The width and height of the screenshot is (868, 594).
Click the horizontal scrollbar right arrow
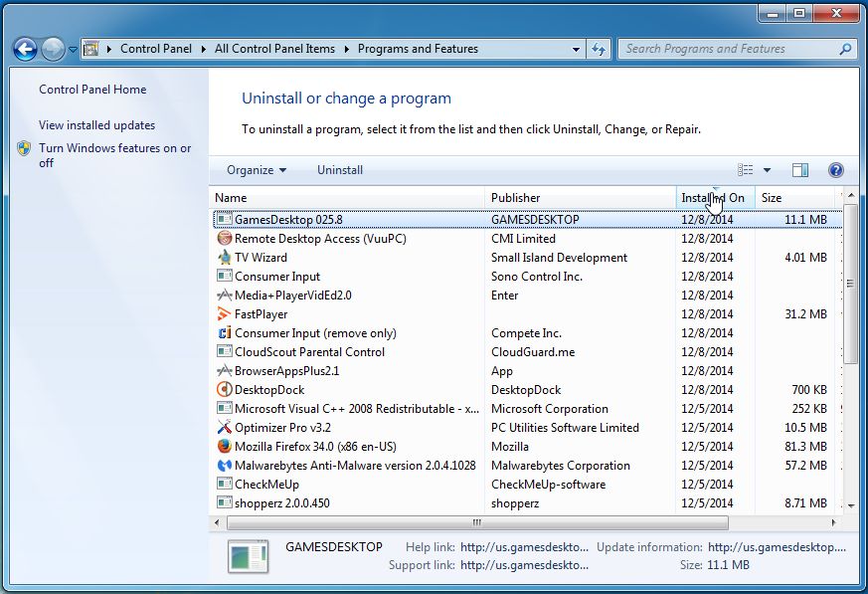pyautogui.click(x=833, y=522)
